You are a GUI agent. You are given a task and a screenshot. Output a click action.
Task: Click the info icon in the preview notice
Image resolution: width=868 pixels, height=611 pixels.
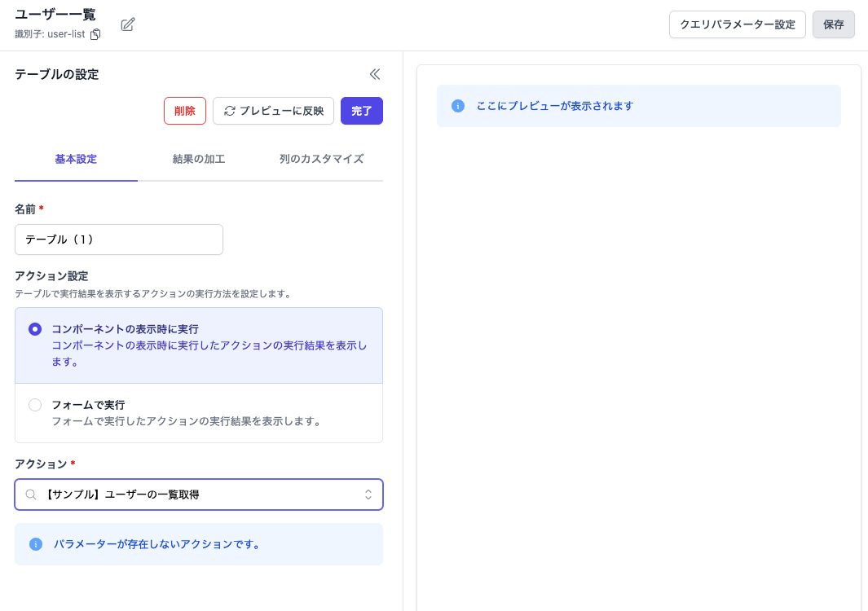click(458, 106)
